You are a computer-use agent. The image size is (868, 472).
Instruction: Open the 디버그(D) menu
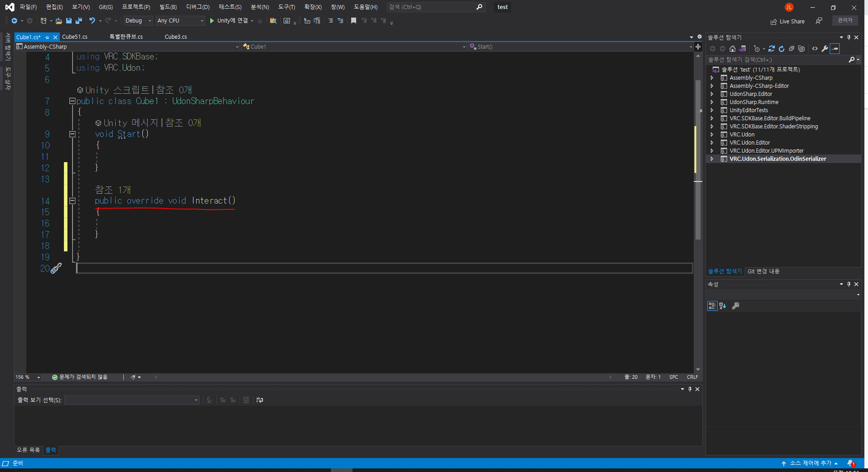(x=198, y=7)
